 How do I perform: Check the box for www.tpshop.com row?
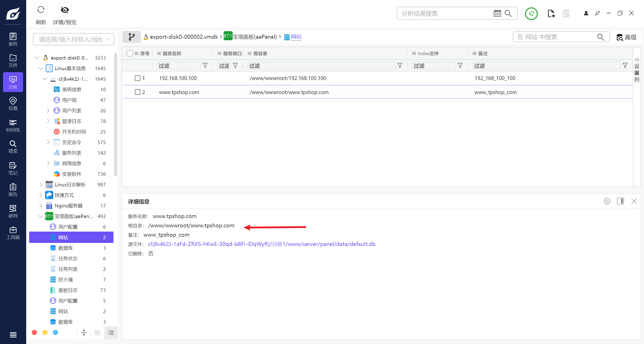(138, 92)
